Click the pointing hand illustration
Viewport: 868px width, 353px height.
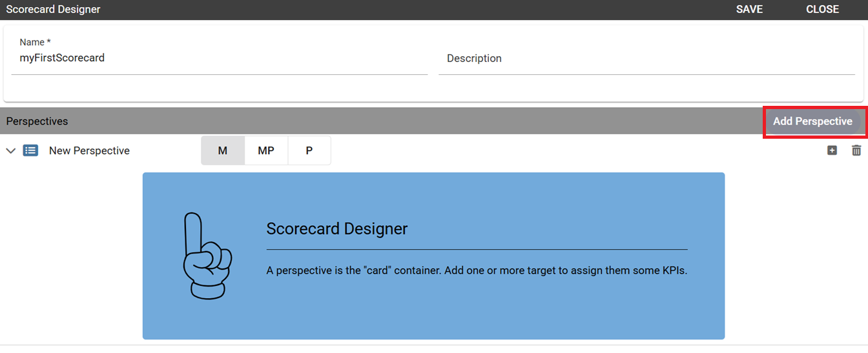point(207,256)
